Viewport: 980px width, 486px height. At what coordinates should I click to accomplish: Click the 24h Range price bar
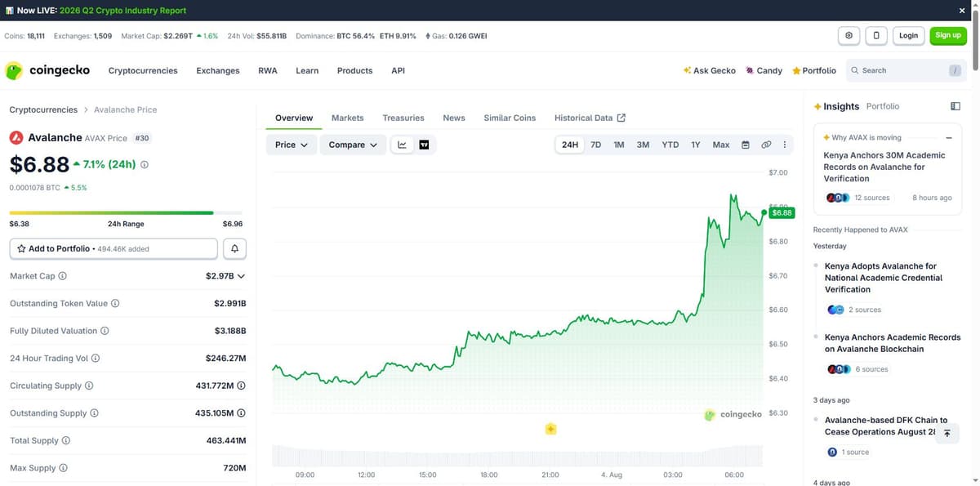click(x=126, y=213)
